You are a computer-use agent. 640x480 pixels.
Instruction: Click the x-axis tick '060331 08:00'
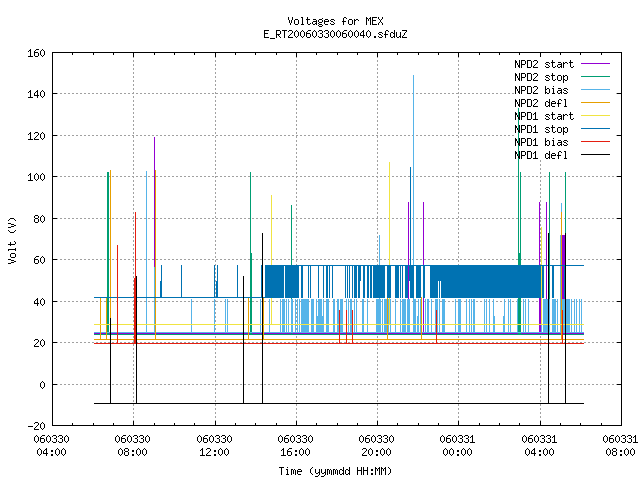(620, 446)
